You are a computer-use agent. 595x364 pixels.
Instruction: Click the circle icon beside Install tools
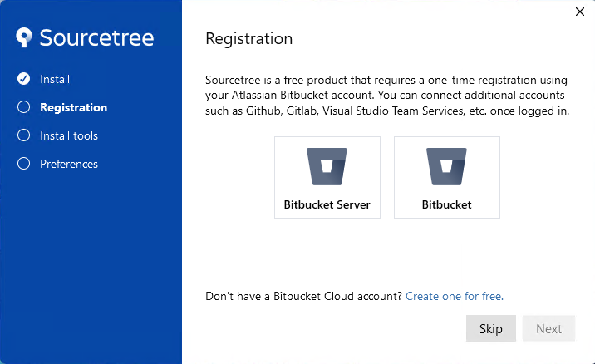pos(23,135)
